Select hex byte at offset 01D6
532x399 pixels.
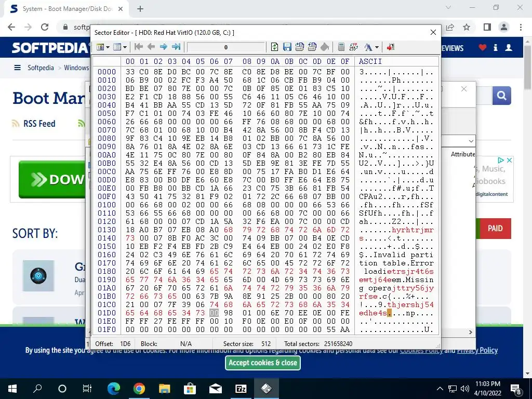click(x=214, y=313)
